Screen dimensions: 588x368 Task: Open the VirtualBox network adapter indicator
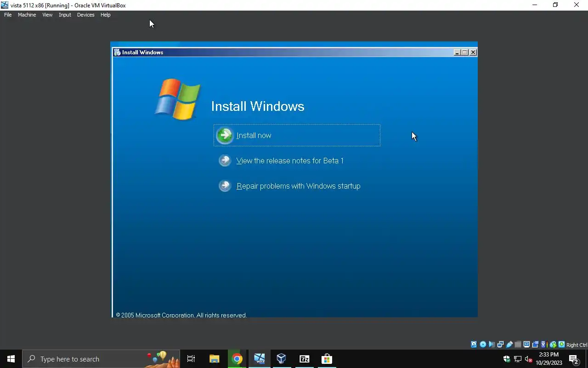pyautogui.click(x=500, y=345)
